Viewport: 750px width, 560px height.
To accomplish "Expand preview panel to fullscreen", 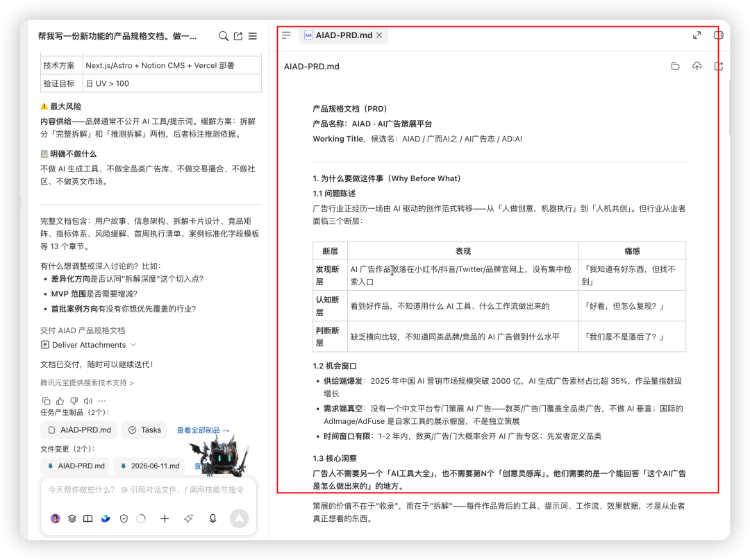I will click(697, 35).
